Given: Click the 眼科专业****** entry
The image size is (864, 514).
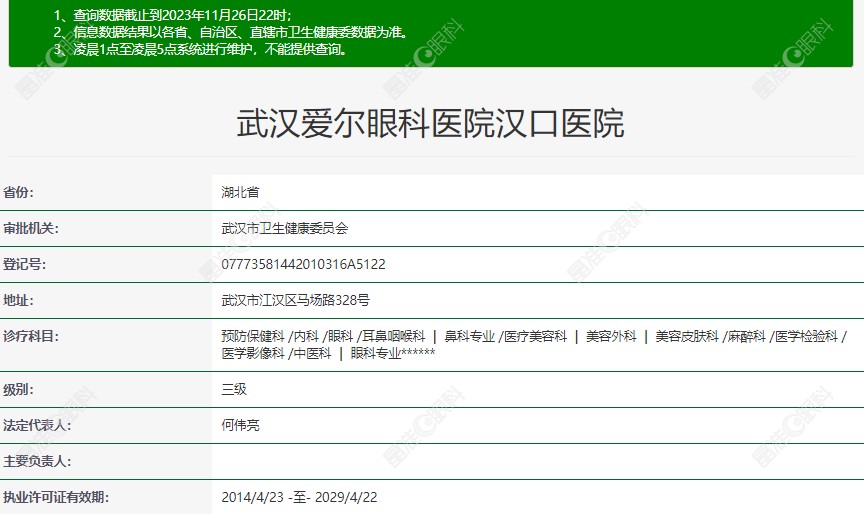Looking at the screenshot, I should pos(393,353).
